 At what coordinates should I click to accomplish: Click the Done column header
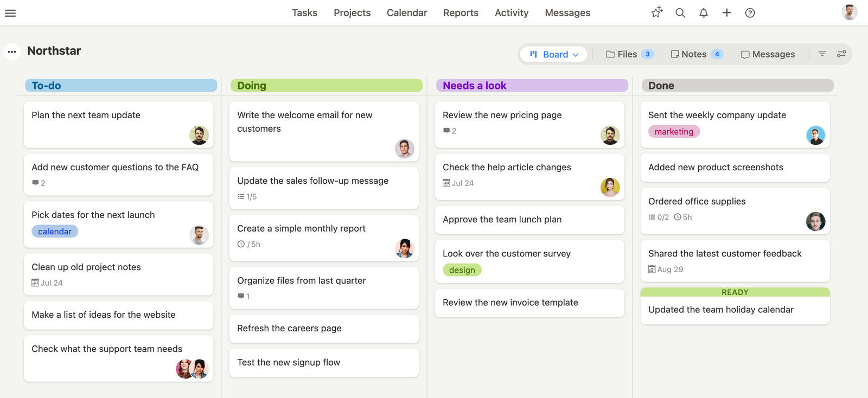click(738, 85)
